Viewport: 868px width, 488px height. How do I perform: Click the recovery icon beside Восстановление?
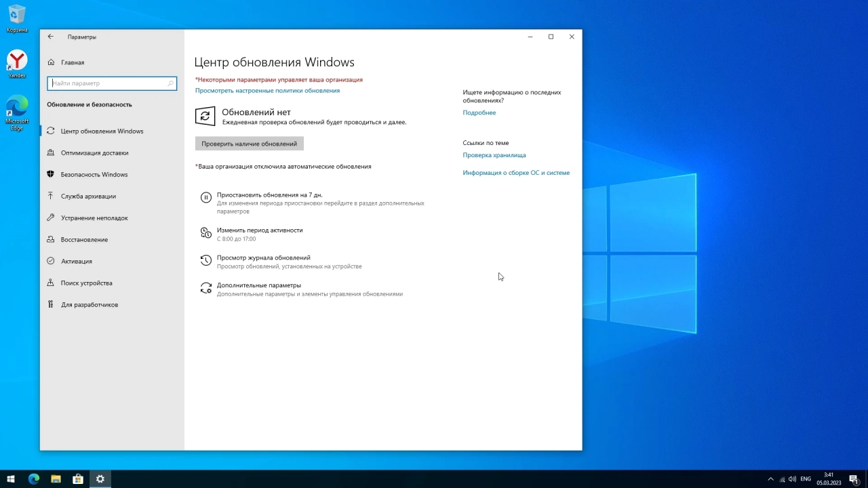tap(51, 239)
